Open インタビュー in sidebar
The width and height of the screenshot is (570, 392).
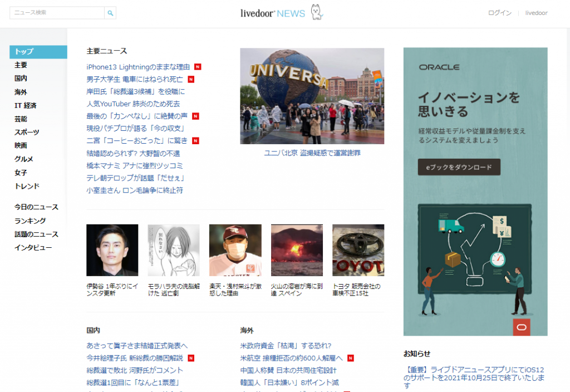point(33,248)
